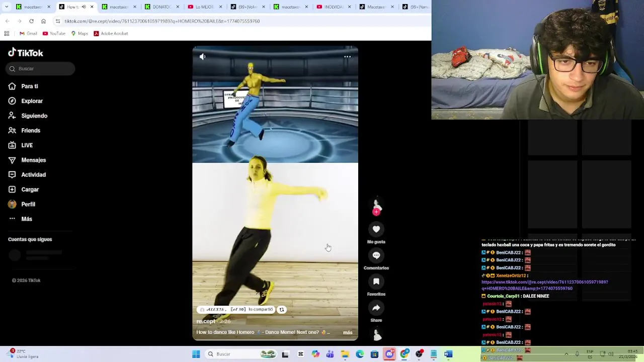Screen dimensions: 644x362
Task: Open the video three-dot options menu
Action: point(347,57)
